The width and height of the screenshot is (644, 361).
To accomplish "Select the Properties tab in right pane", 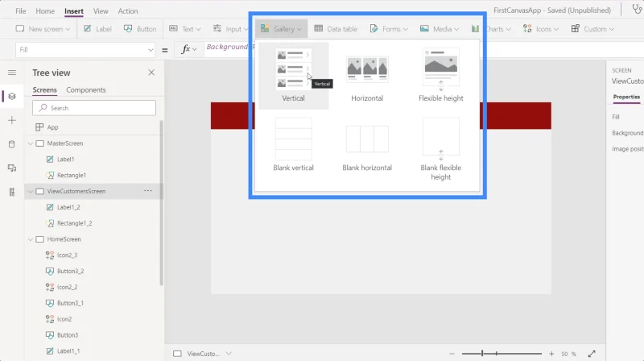I will click(x=626, y=97).
